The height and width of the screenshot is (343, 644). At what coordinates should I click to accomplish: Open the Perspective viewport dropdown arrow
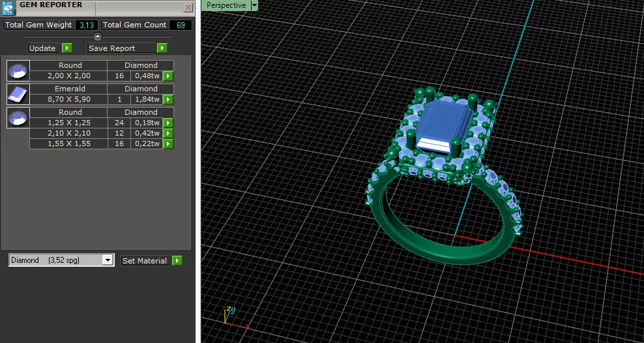click(254, 5)
